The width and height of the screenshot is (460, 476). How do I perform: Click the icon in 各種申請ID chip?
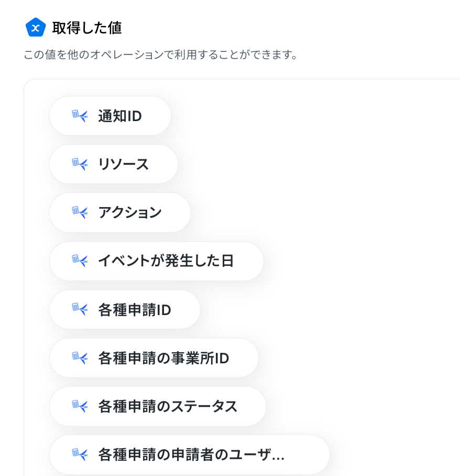[x=80, y=309]
